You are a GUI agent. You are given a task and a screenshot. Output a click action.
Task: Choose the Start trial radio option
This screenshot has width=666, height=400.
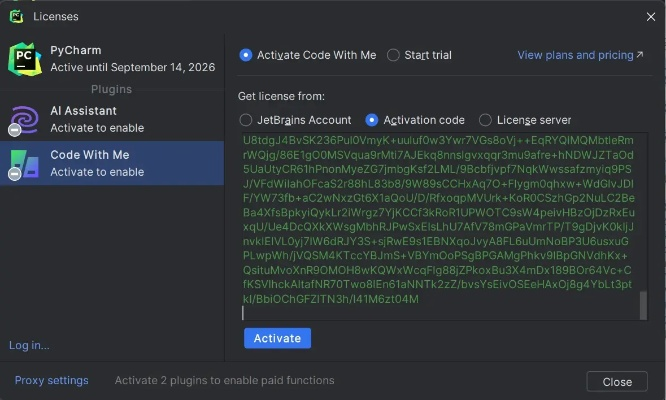click(x=393, y=55)
